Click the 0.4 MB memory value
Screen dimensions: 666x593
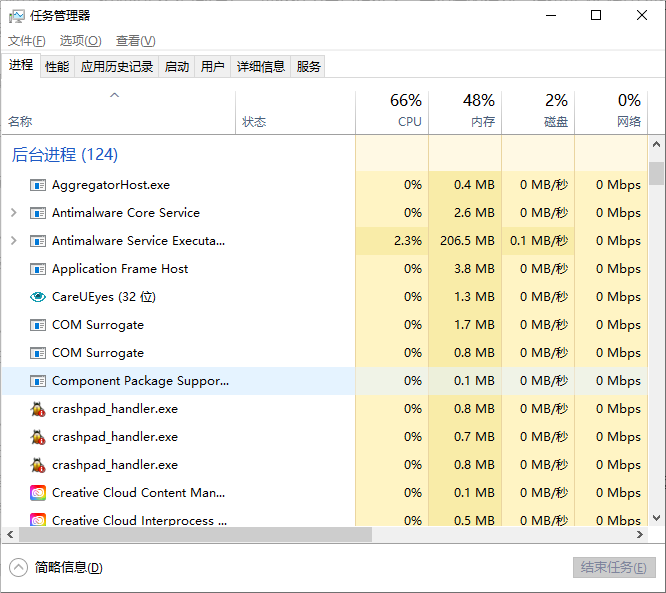tap(474, 185)
